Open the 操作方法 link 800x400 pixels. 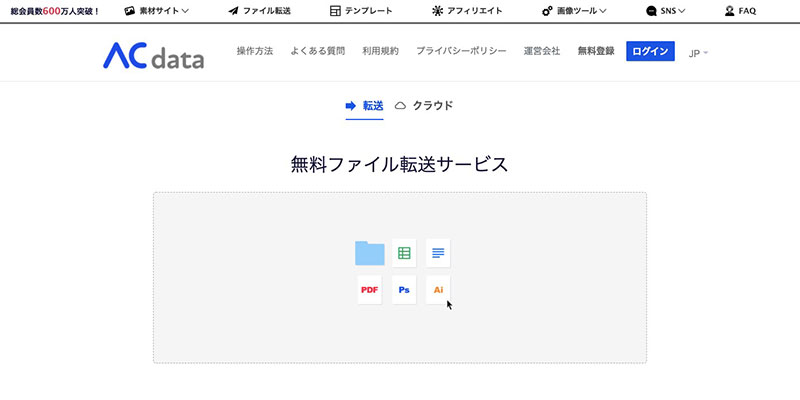255,51
